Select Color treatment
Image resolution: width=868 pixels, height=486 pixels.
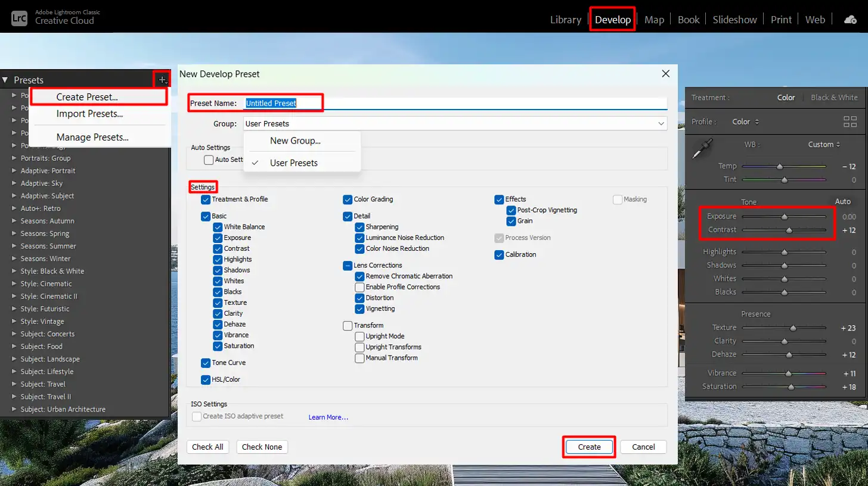click(x=786, y=98)
